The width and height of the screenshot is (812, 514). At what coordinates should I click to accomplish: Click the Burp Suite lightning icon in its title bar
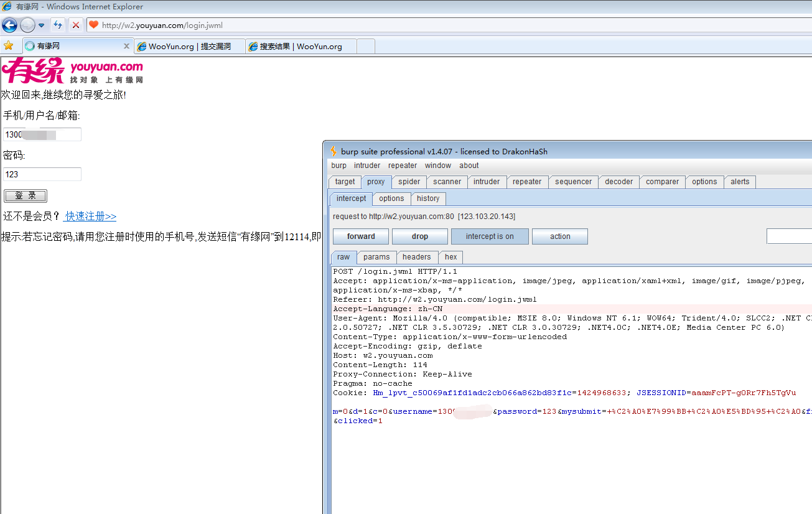[334, 151]
